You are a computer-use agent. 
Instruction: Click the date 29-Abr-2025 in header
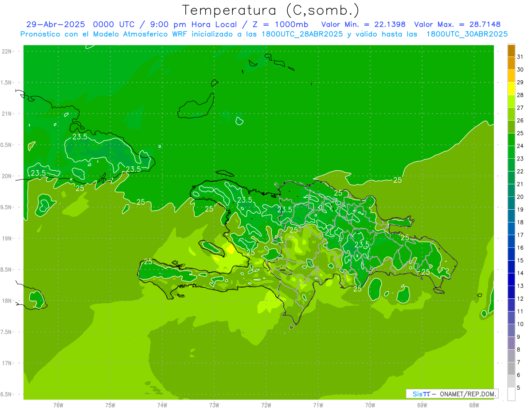click(56, 24)
